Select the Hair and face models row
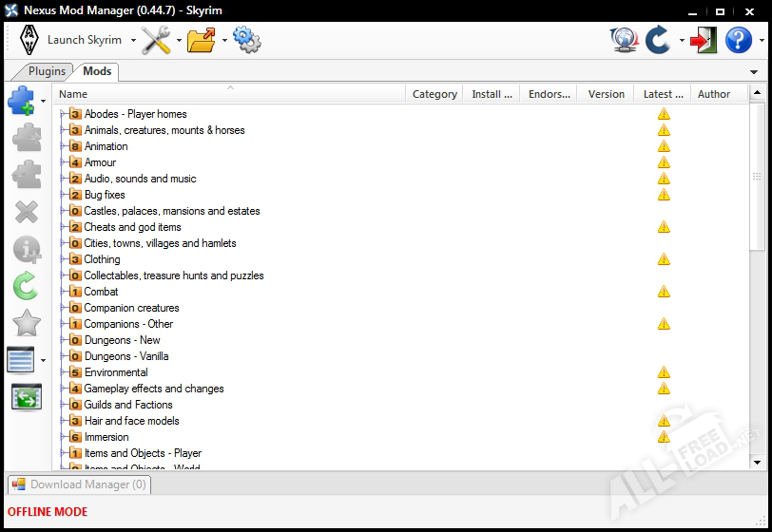This screenshot has height=532, width=772. click(x=131, y=421)
